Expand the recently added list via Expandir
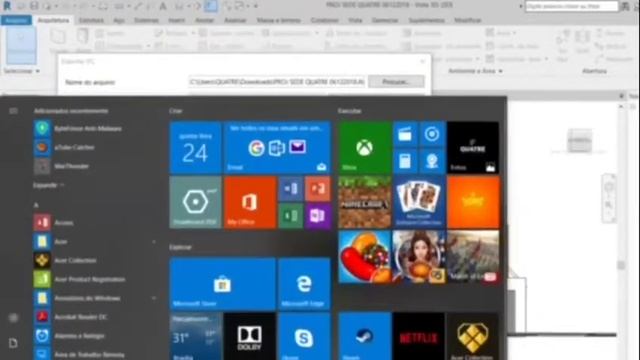640x360 pixels. (49, 185)
